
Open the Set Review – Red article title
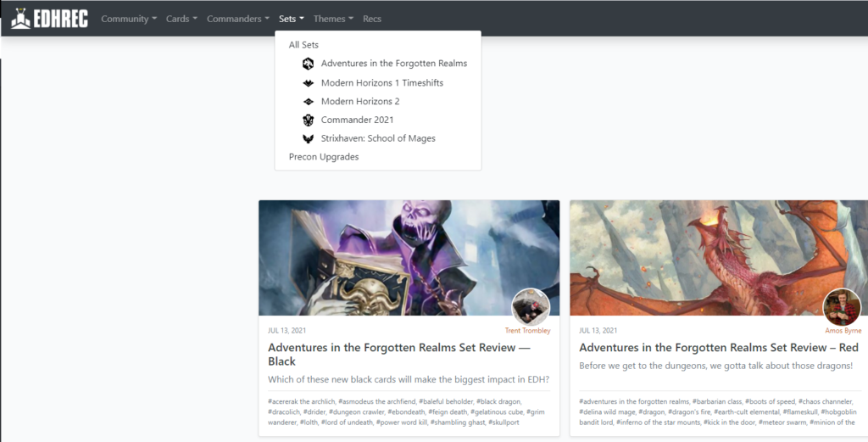point(719,348)
